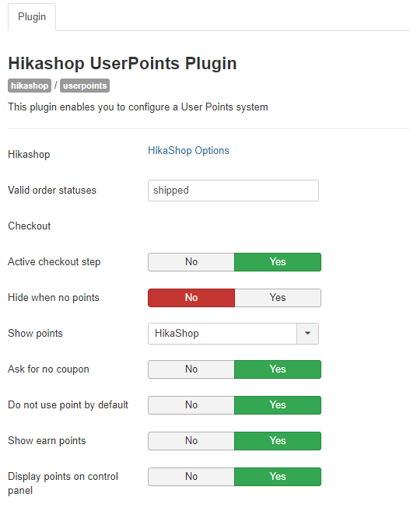Disable Display points on control panel
This screenshot has height=532, width=410.
(191, 477)
